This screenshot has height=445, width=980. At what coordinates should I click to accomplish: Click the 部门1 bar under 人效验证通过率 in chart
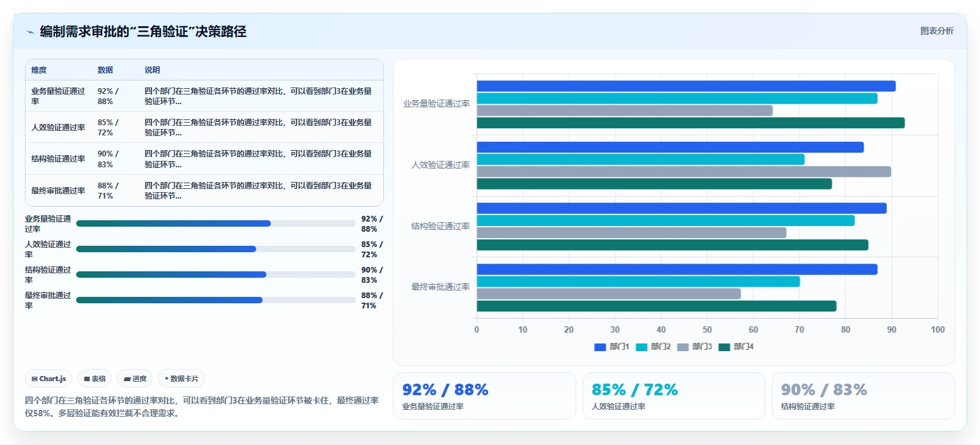click(670, 147)
